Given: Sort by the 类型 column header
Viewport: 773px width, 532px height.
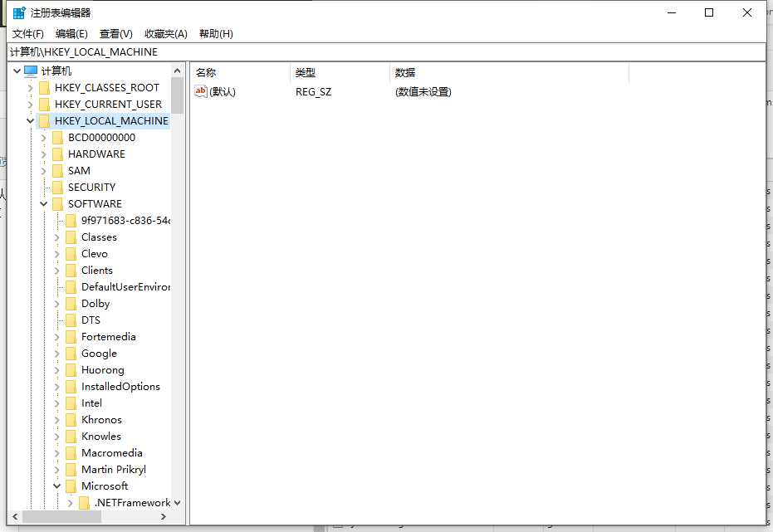Looking at the screenshot, I should click(305, 72).
